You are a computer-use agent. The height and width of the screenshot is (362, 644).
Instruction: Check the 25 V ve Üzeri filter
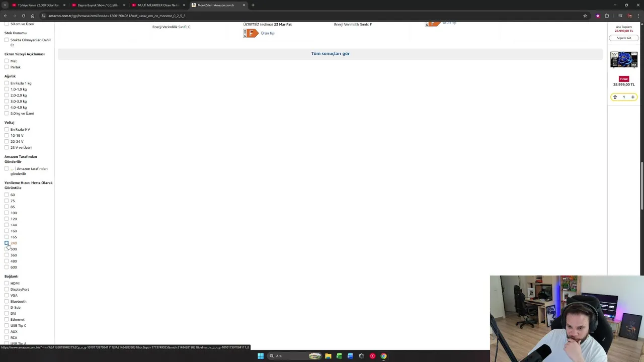pyautogui.click(x=7, y=147)
